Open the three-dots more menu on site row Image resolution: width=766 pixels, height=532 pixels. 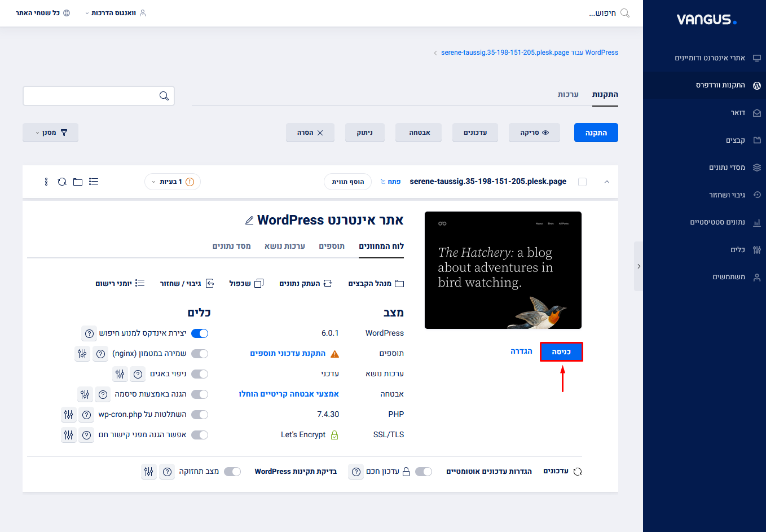coord(46,182)
